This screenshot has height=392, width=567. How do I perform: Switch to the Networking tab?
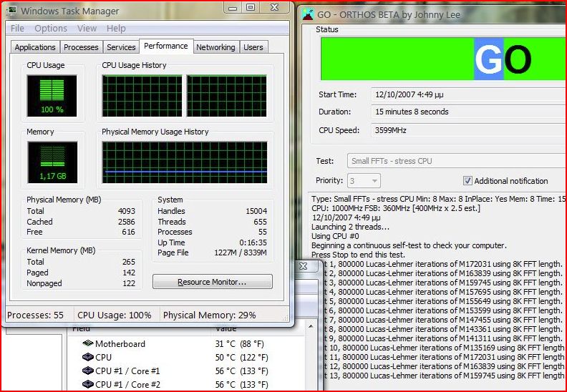[x=216, y=47]
